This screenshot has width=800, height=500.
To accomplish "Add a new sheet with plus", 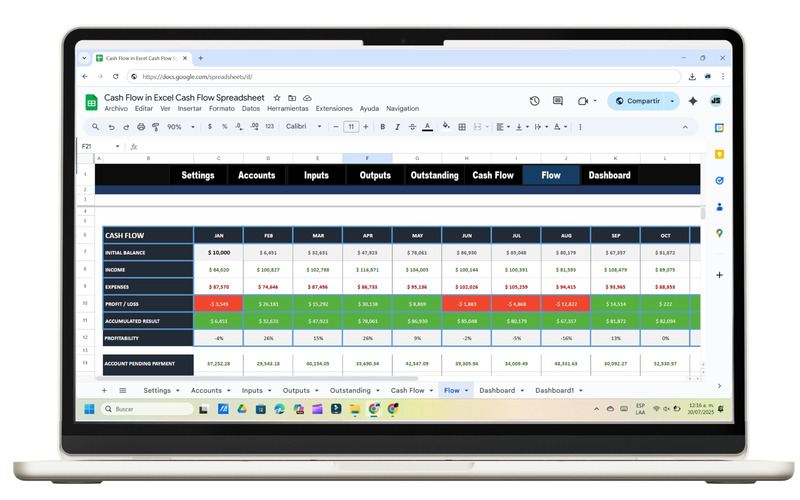I will coord(104,390).
